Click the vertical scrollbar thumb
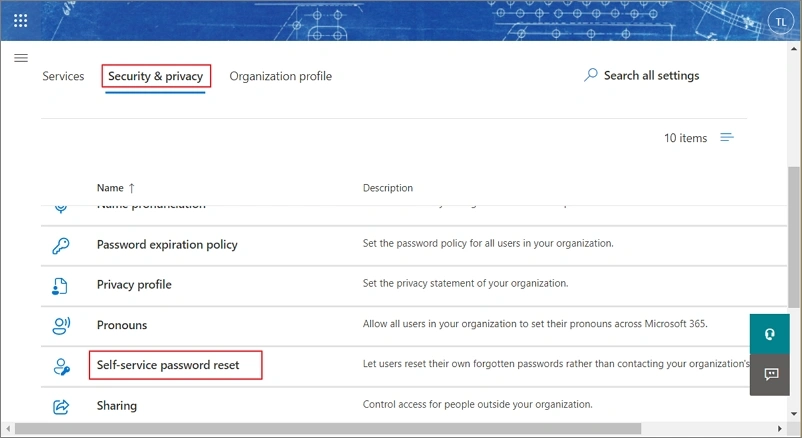This screenshot has width=802, height=438. point(794,237)
